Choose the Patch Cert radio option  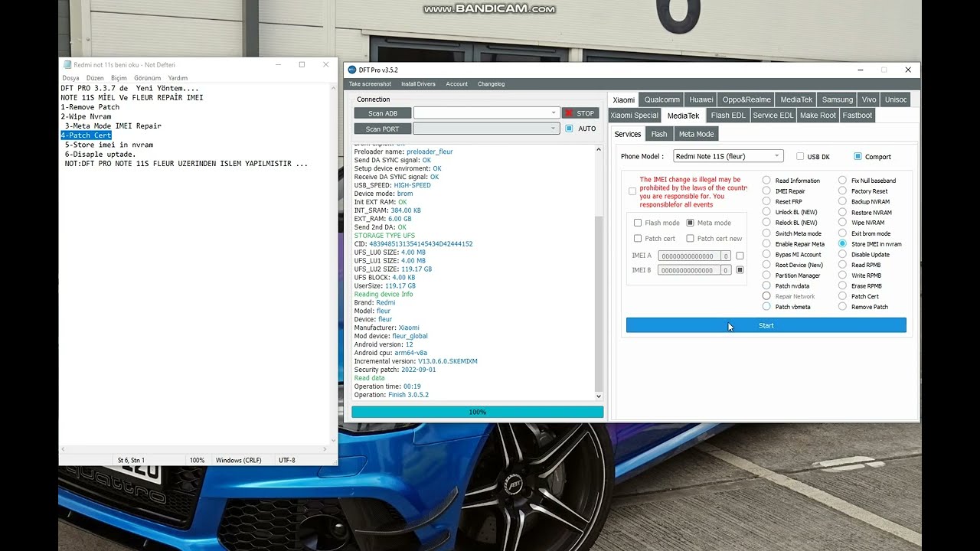842,296
